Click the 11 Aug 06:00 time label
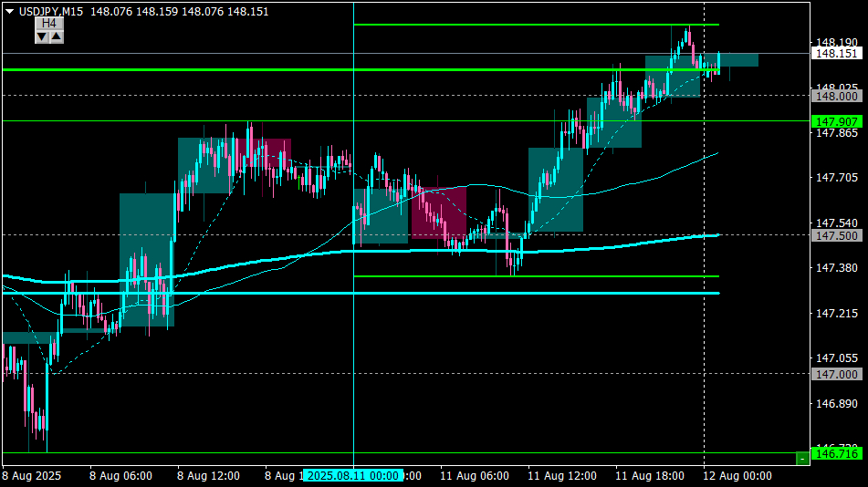The height and width of the screenshot is (487, 868). (475, 476)
